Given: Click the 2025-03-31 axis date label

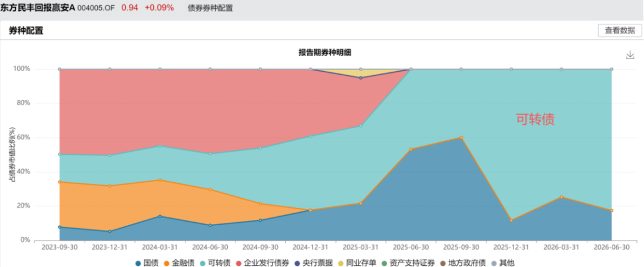Looking at the screenshot, I should pyautogui.click(x=361, y=247).
